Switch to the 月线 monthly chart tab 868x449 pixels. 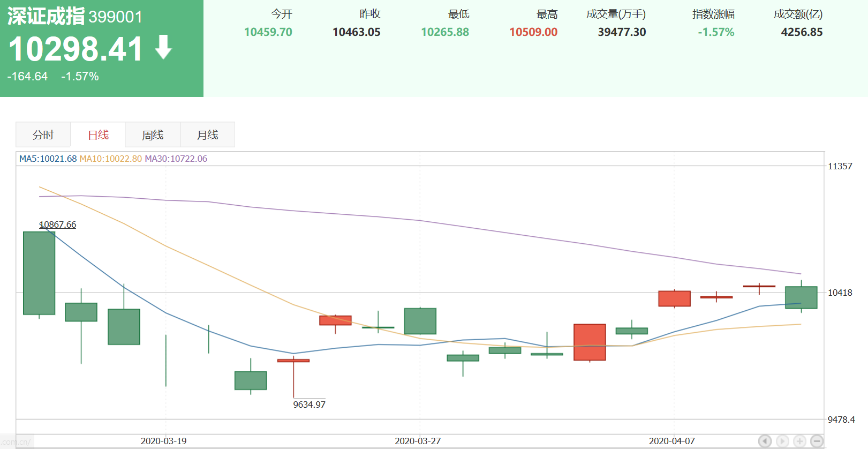coord(207,135)
